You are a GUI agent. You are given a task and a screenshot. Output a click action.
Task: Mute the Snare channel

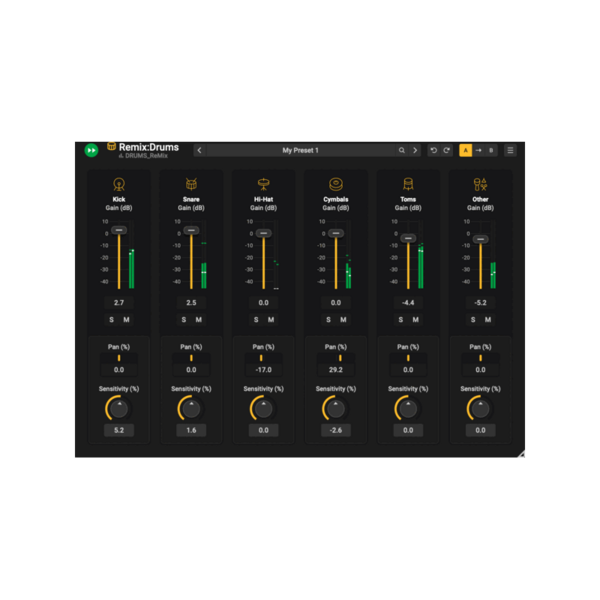coord(199,320)
